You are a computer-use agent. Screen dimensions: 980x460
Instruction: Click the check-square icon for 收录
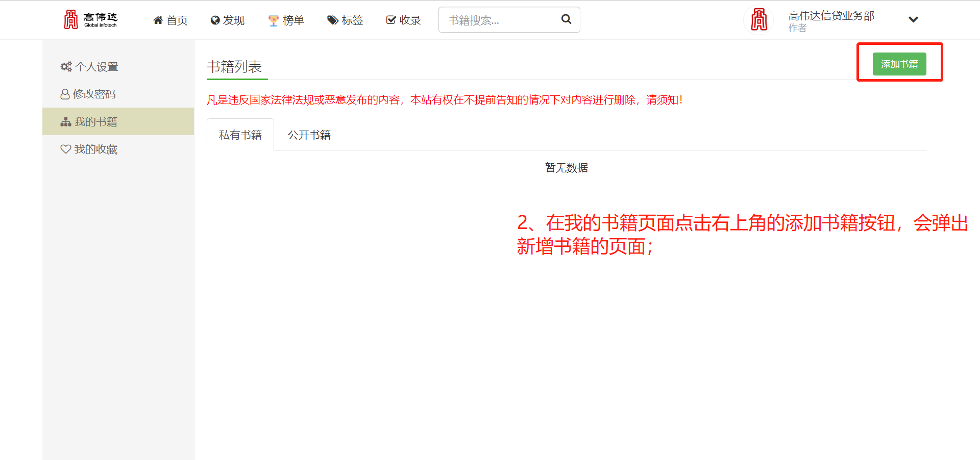[x=391, y=20]
